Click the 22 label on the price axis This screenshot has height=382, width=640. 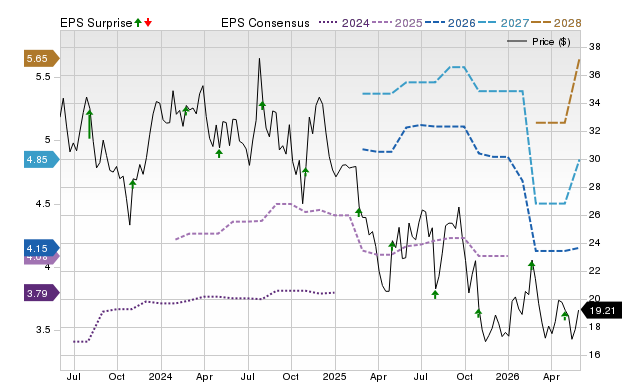click(595, 271)
